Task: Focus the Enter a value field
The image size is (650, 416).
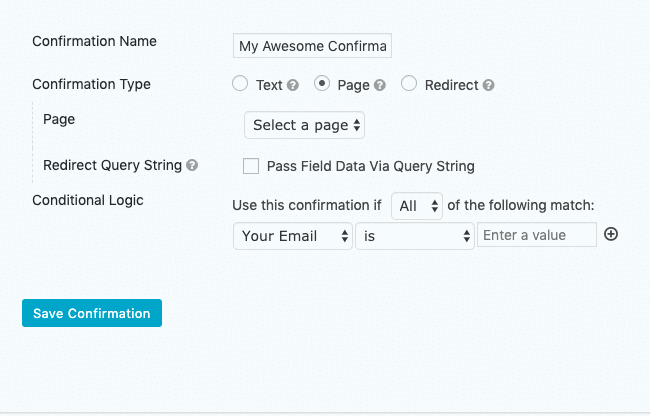Action: (x=537, y=235)
